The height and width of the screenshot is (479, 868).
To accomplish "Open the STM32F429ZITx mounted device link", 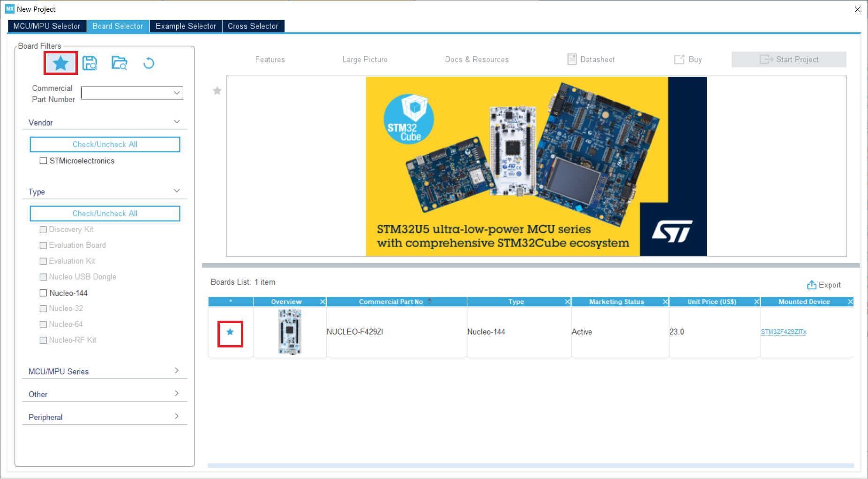I will (x=784, y=332).
